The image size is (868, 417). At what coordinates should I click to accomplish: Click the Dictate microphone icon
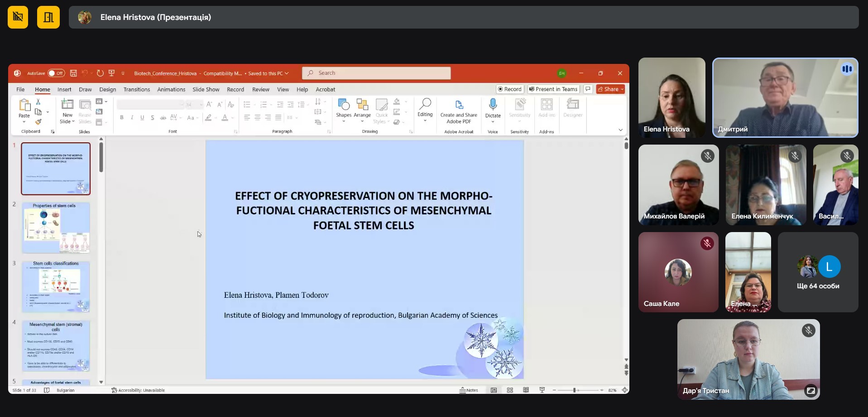pyautogui.click(x=493, y=105)
